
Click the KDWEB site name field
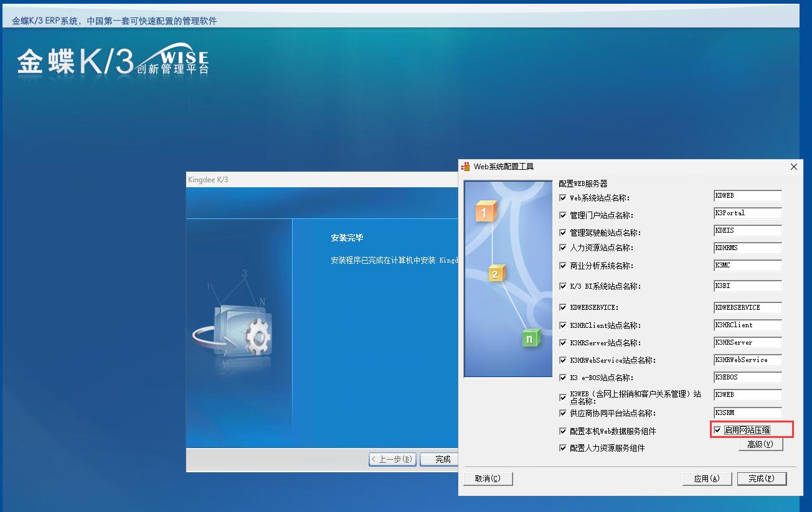747,196
